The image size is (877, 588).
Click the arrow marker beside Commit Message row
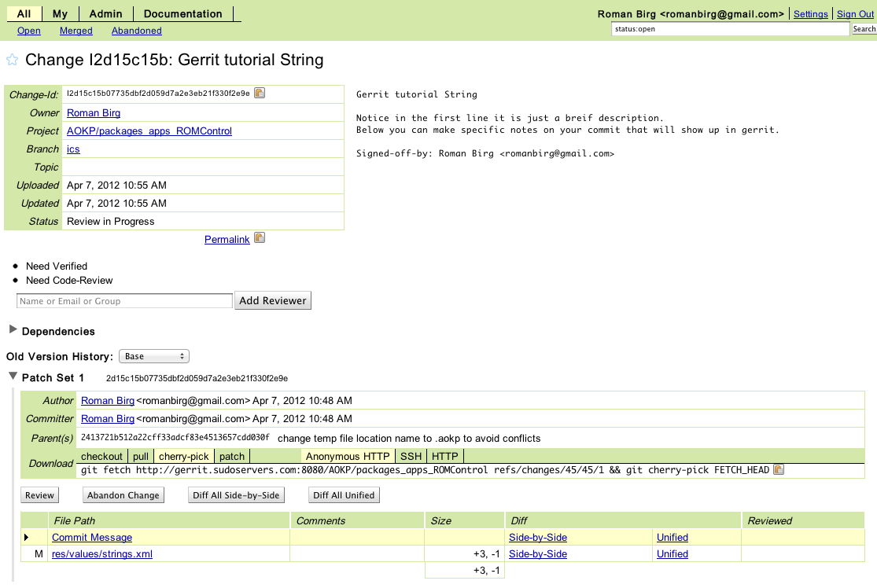point(27,538)
